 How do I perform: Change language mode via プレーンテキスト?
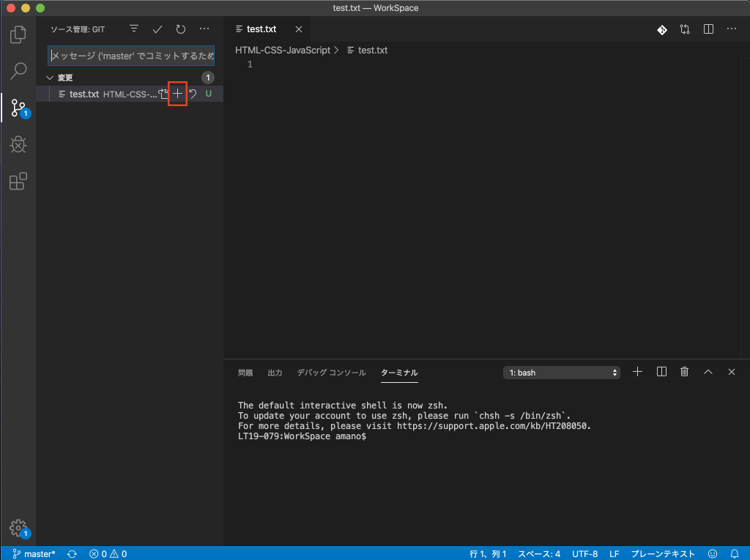point(663,554)
